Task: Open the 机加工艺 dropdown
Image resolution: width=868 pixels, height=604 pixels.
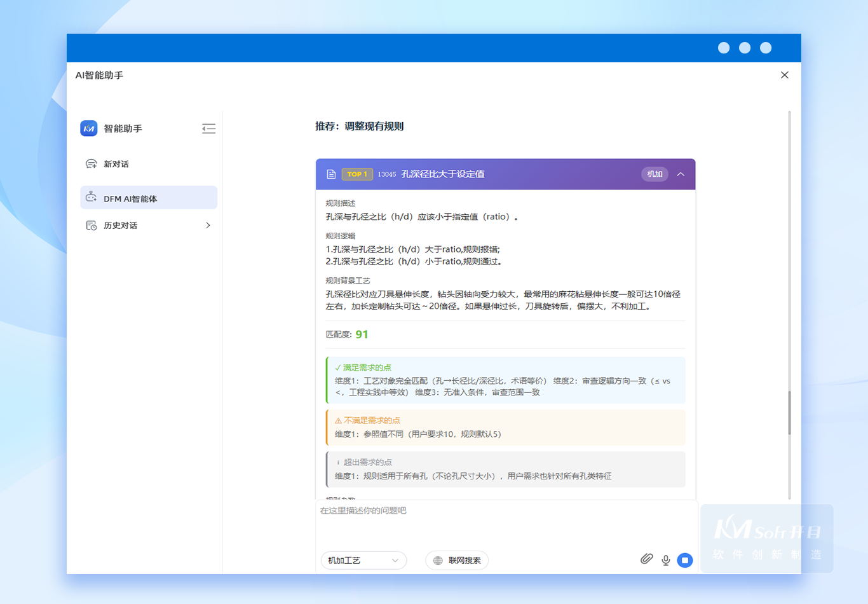Action: tap(363, 560)
